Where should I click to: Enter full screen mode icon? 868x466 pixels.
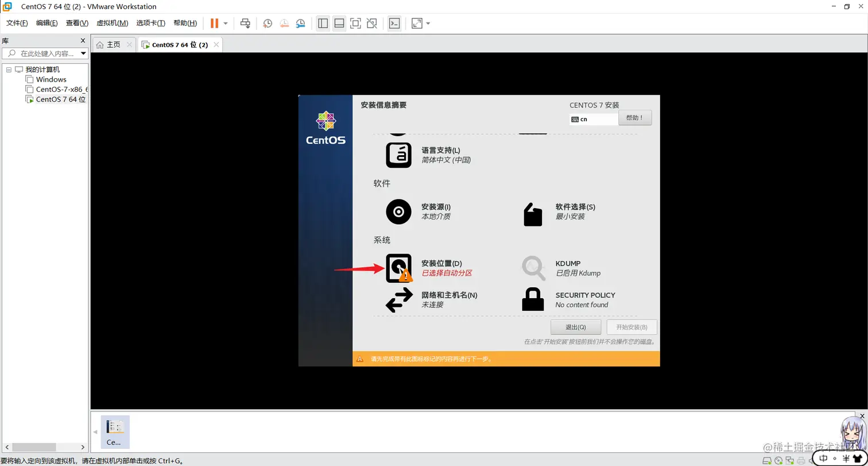point(355,23)
